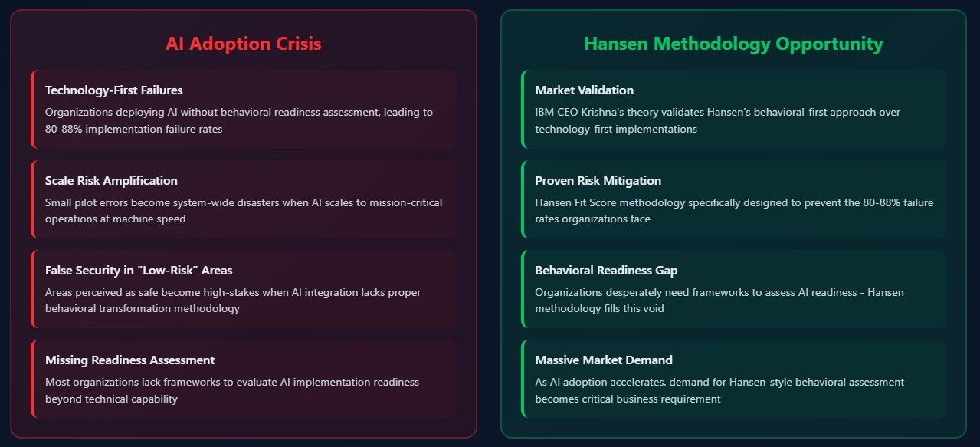Image resolution: width=980 pixels, height=447 pixels.
Task: Select the "Massive Market Demand" card title
Action: pos(604,360)
